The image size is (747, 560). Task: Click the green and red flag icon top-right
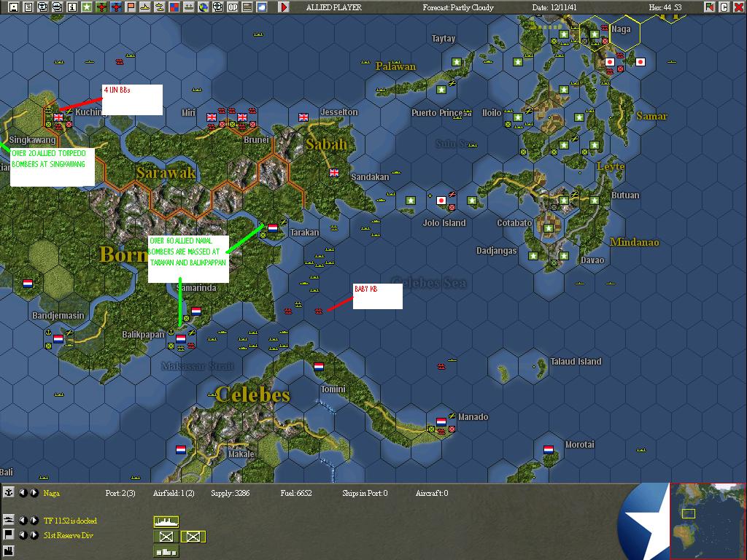[709, 7]
